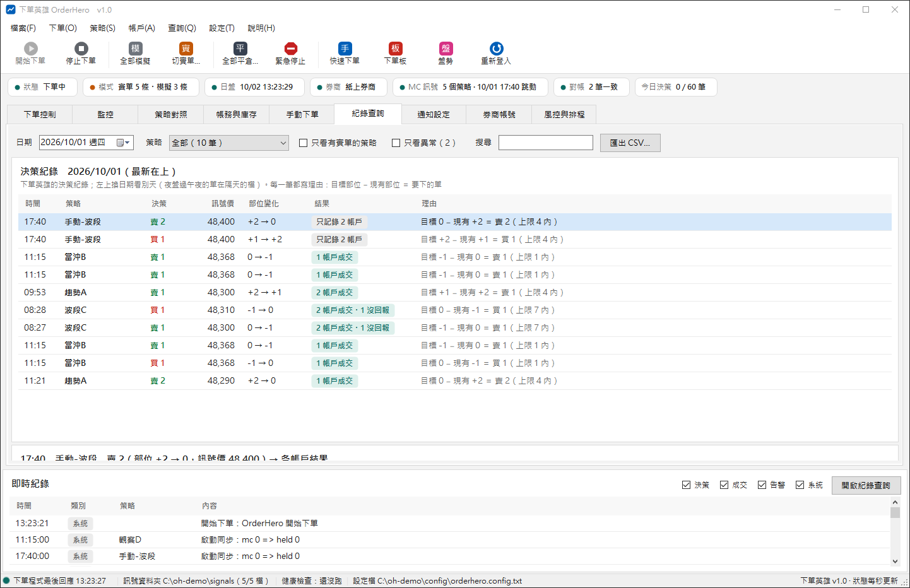This screenshot has width=910, height=588.
Task: Switch to the 下單控制 tab
Action: pyautogui.click(x=40, y=114)
